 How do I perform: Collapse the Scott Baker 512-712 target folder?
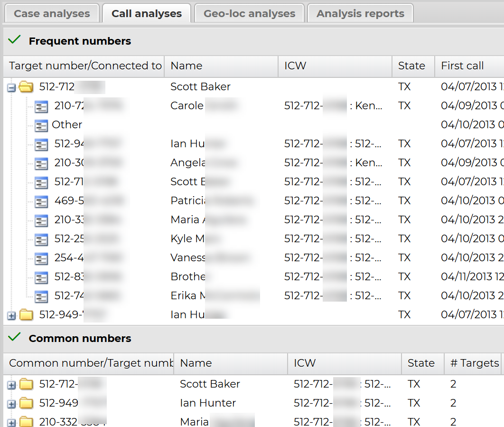coord(12,87)
